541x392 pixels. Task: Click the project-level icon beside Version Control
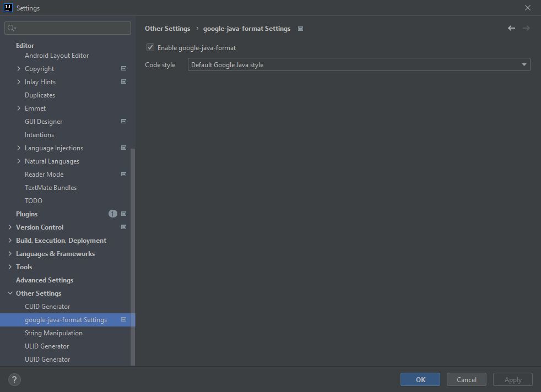point(123,227)
